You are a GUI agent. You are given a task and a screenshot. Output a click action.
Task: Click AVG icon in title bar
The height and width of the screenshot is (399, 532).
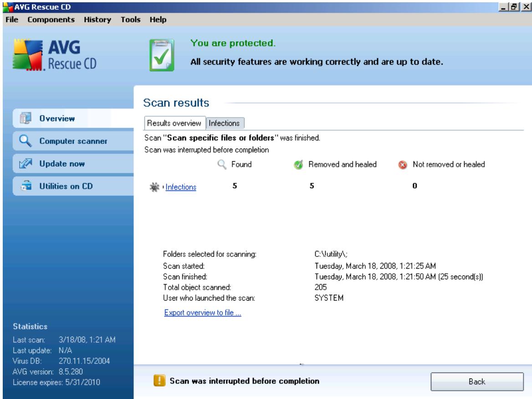[7, 7]
